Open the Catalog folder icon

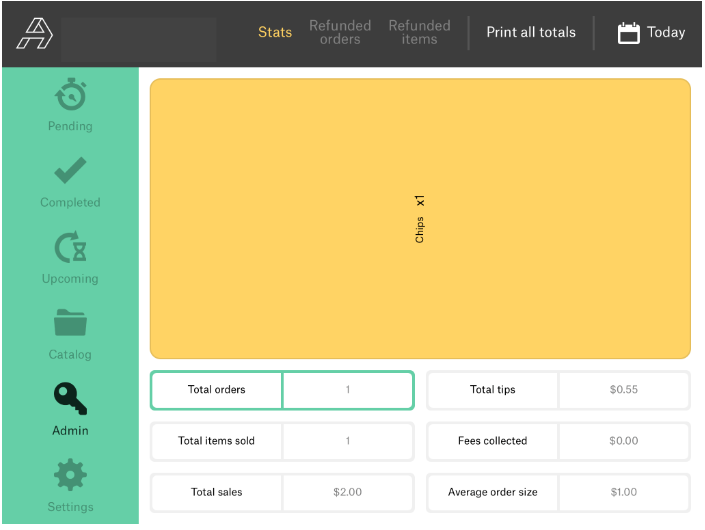pos(70,323)
